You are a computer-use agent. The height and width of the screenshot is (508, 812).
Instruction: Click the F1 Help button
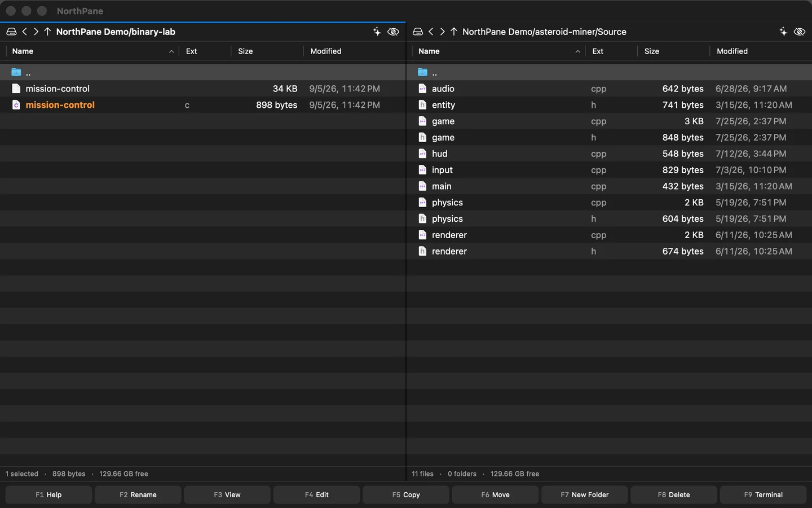coord(48,494)
